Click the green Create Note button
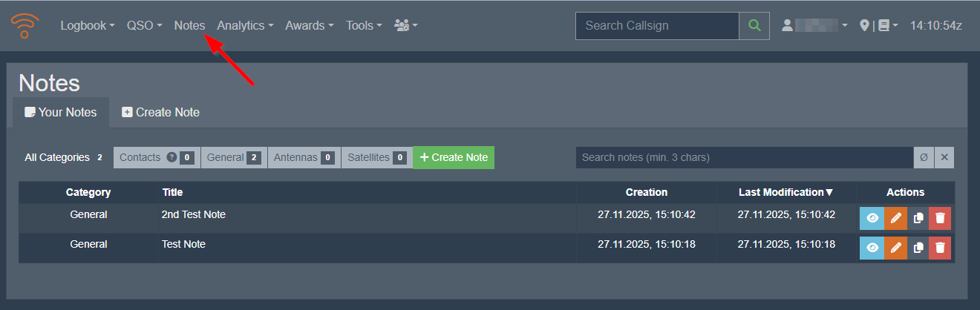980x310 pixels. (x=454, y=157)
